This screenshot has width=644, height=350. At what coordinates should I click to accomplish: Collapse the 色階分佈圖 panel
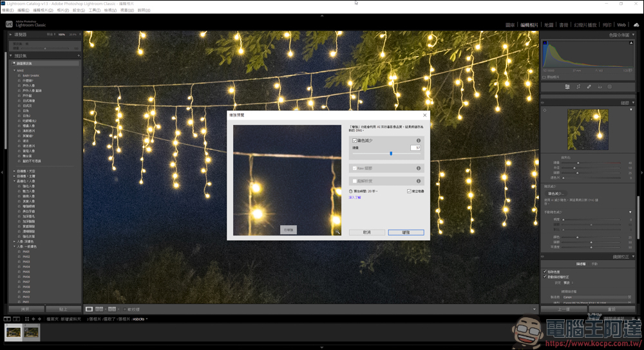[633, 35]
